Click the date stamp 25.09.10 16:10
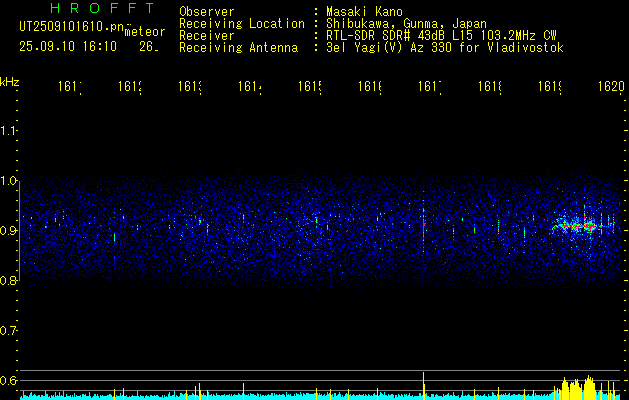 pyautogui.click(x=68, y=47)
